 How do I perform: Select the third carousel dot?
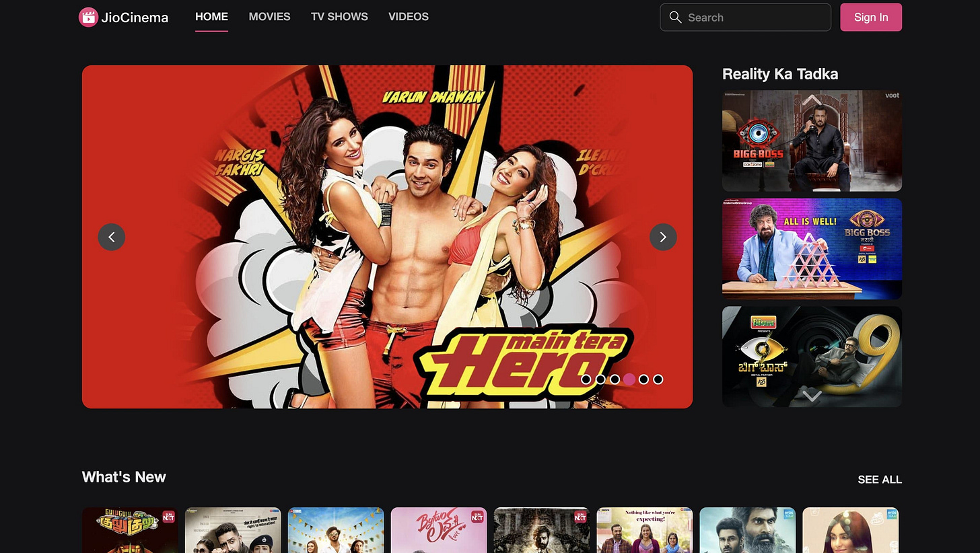pos(615,379)
